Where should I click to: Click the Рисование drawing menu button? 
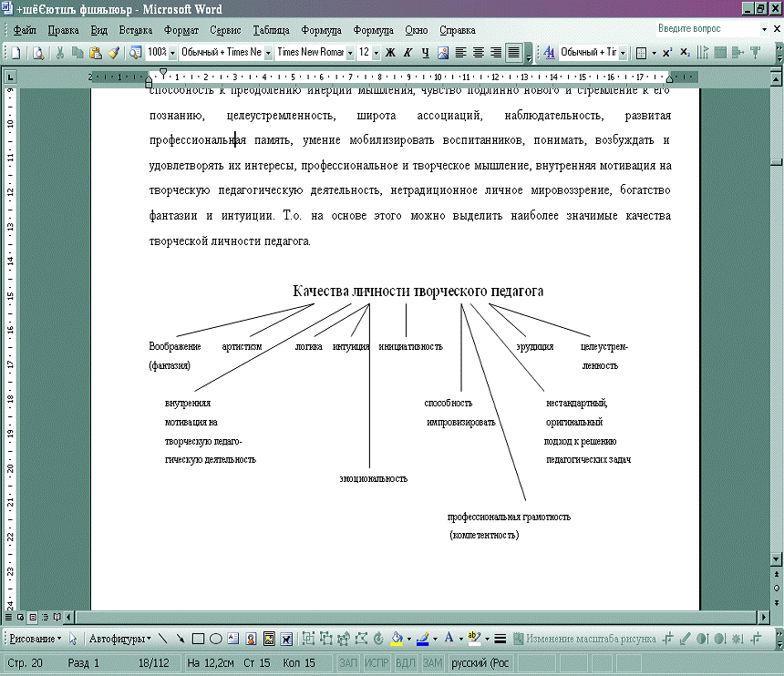(x=35, y=639)
